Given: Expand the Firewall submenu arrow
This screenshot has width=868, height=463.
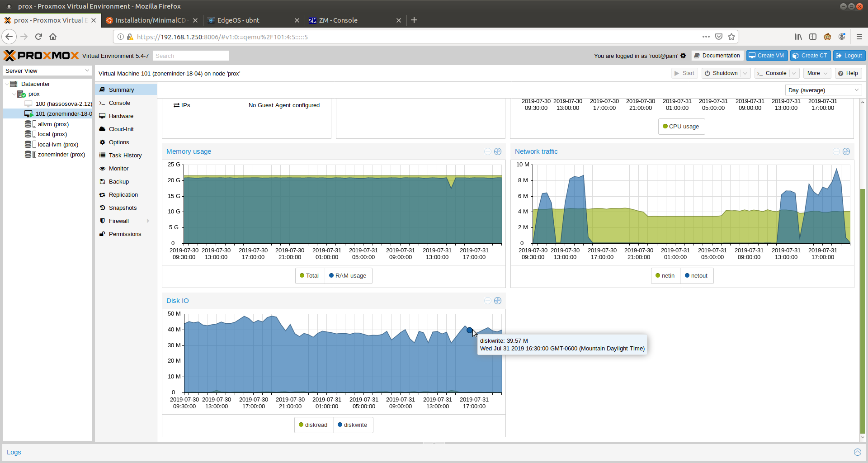Looking at the screenshot, I should pyautogui.click(x=148, y=221).
